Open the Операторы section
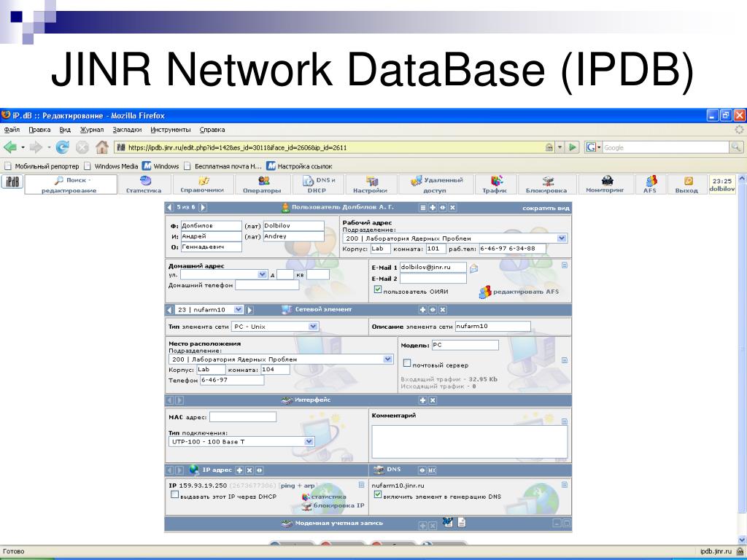This screenshot has height=560, width=747. 262,184
